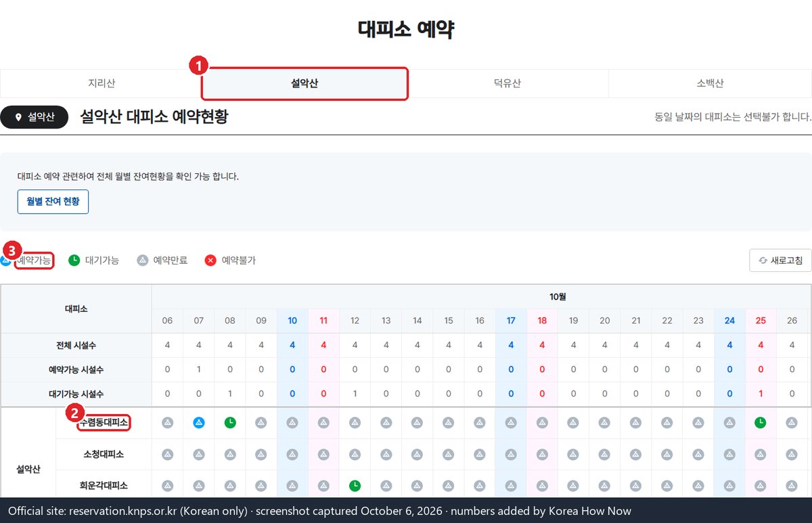This screenshot has width=812, height=523.
Task: Click the gray full icon for 수렴동대피소 on 21
Action: [x=635, y=422]
